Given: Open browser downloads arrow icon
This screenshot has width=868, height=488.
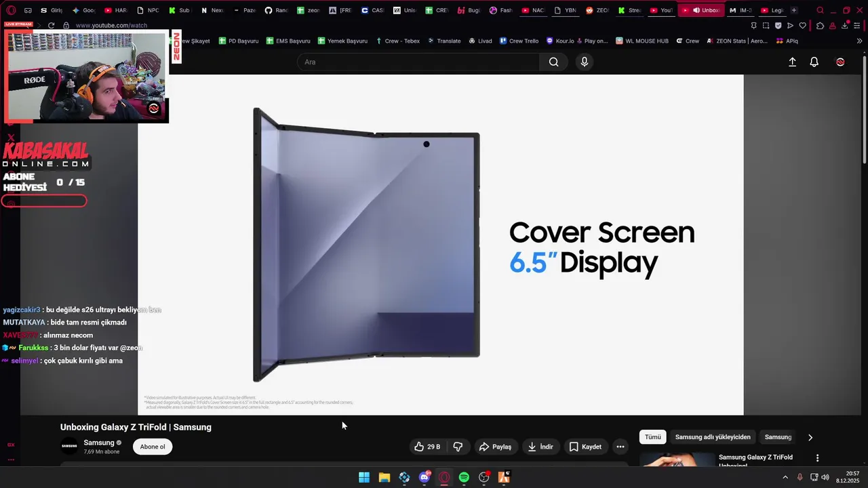Looking at the screenshot, I should point(845,26).
